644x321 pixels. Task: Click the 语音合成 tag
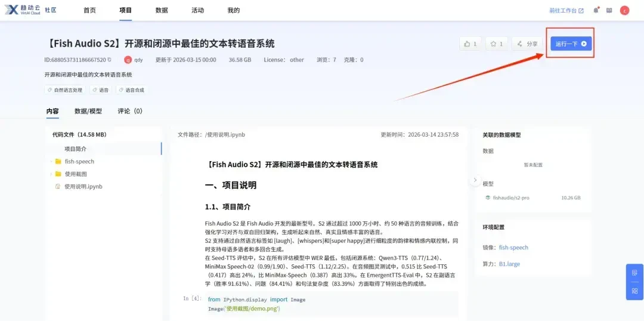131,90
